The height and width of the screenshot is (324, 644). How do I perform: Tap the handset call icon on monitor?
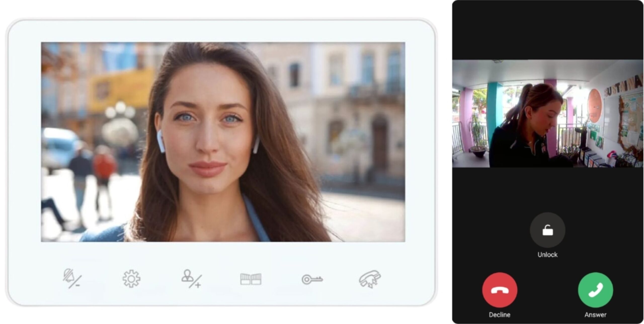coord(370,279)
